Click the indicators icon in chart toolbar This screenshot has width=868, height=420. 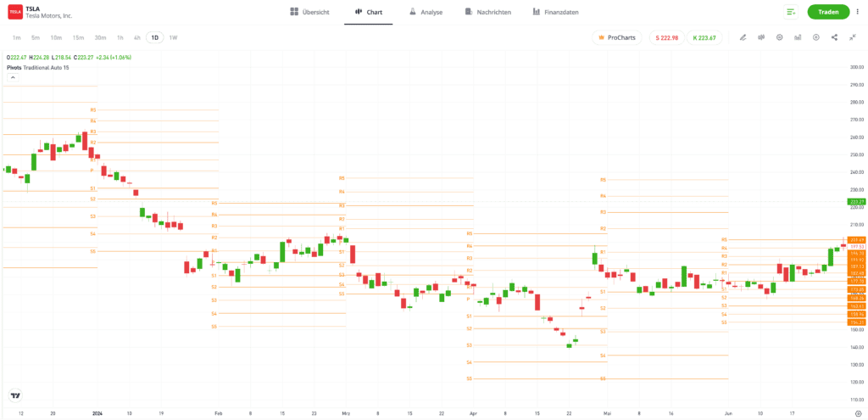[x=780, y=37]
